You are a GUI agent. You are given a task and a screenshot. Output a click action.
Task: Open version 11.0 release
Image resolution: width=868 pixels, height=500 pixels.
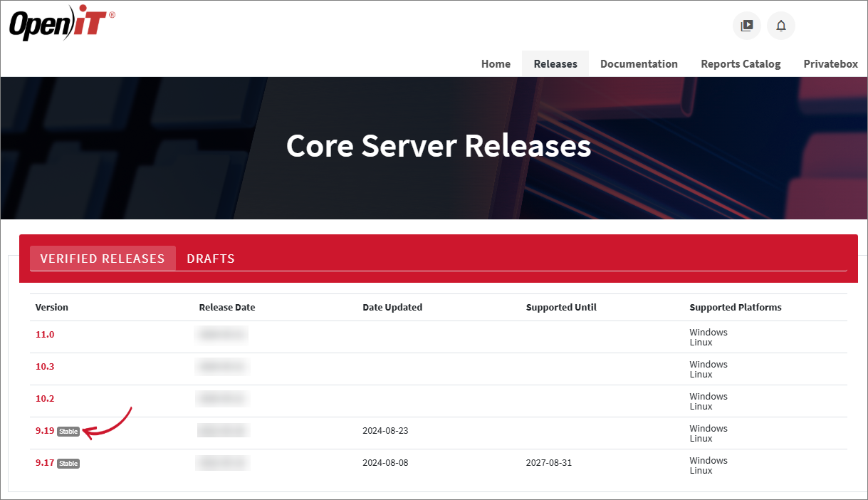(x=45, y=334)
